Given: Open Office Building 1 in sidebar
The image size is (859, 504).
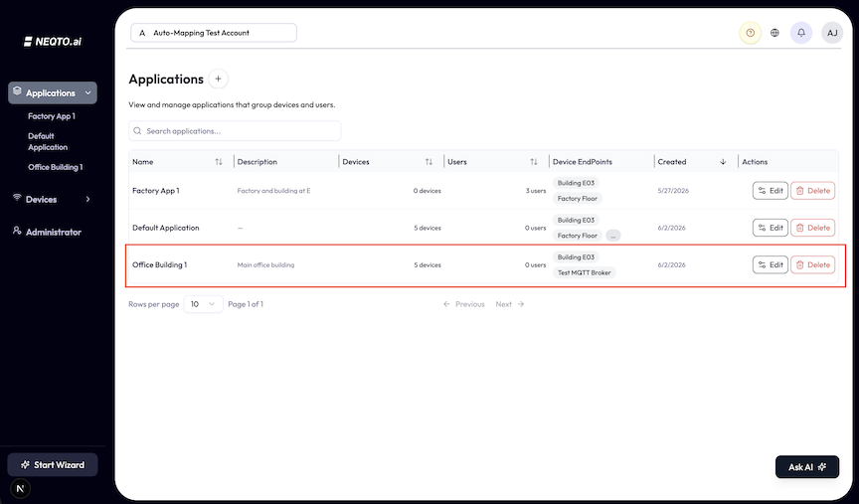Looking at the screenshot, I should (56, 167).
